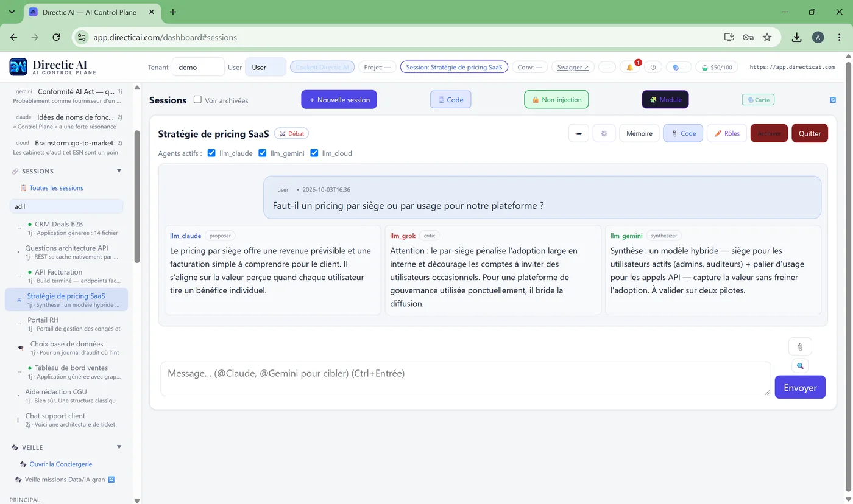Open the Session: Stratégie de pricing SaaS pill

(x=454, y=67)
